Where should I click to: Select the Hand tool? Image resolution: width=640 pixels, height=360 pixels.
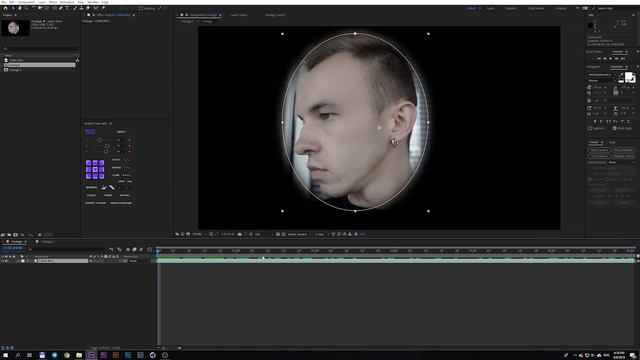coord(19,8)
